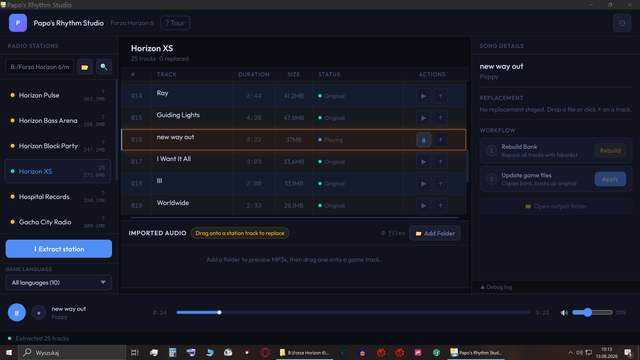The image size is (640, 360).
Task: Click the magnifier scan icon beside path field
Action: click(104, 67)
